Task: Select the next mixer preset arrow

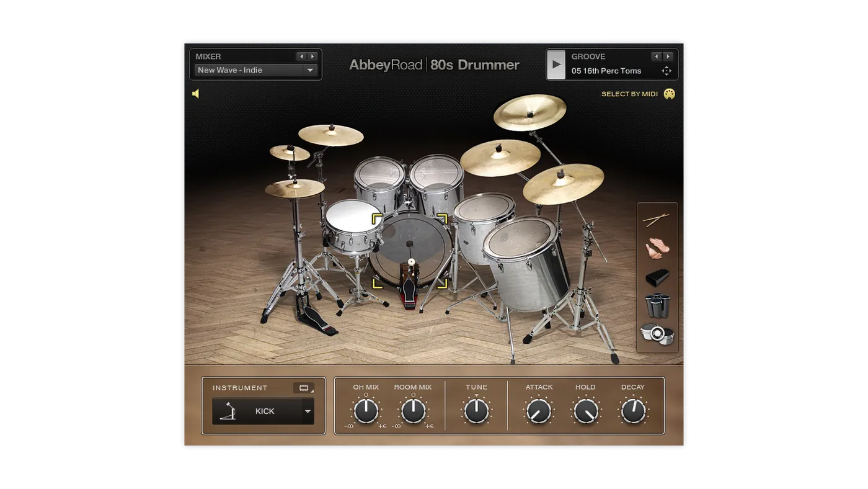Action: pos(312,56)
